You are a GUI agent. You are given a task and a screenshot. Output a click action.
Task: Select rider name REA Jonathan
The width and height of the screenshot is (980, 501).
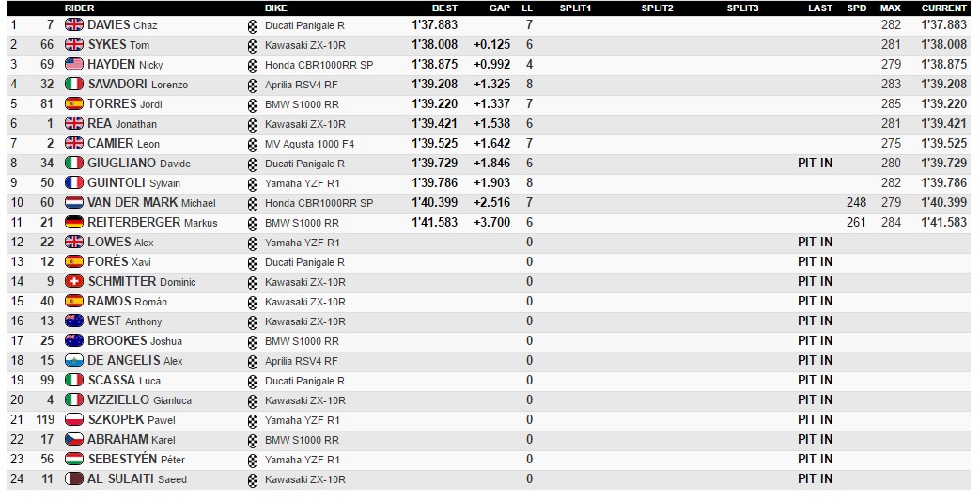click(122, 124)
